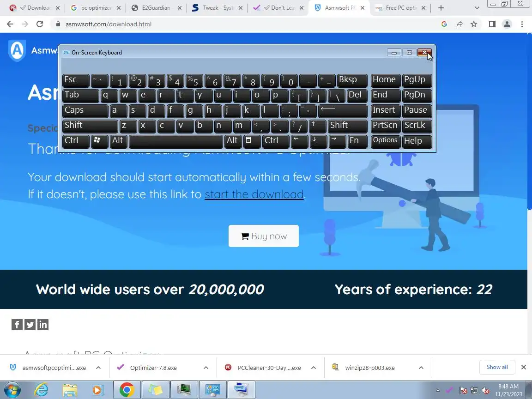
Task: Toggle right Shift key on On-Screen Keyboard
Action: pyautogui.click(x=347, y=126)
